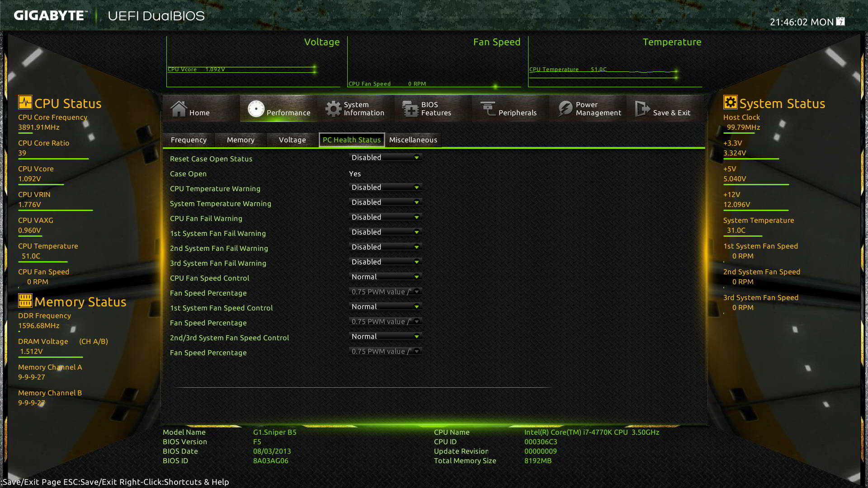Open the Memory sub-tab
Viewport: 868px width, 488px height.
[241, 140]
